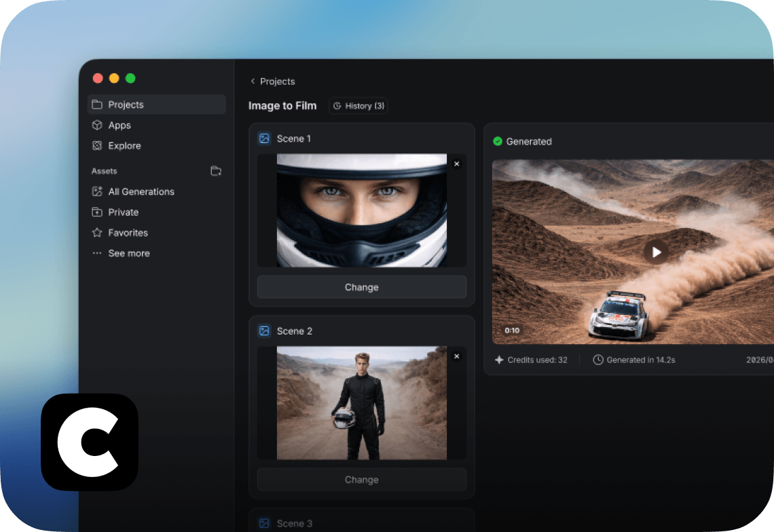Click the 0:10 duration badge
774x532 pixels.
coord(512,330)
